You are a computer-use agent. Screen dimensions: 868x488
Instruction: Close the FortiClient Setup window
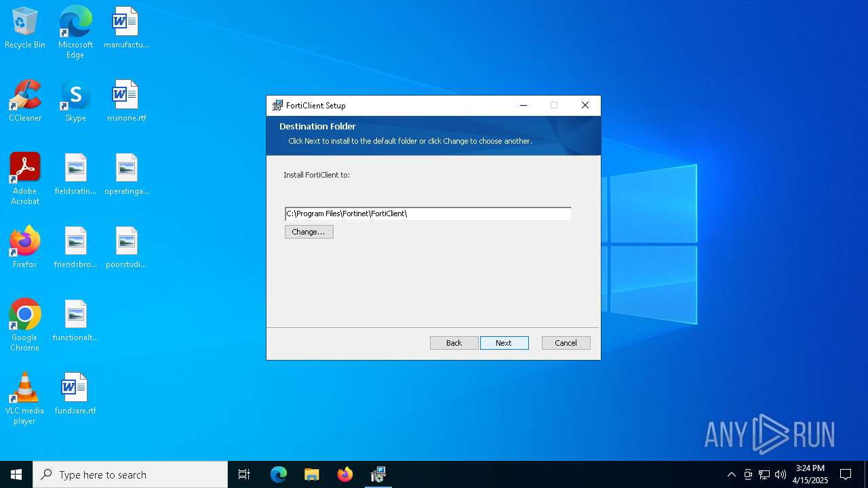[585, 106]
